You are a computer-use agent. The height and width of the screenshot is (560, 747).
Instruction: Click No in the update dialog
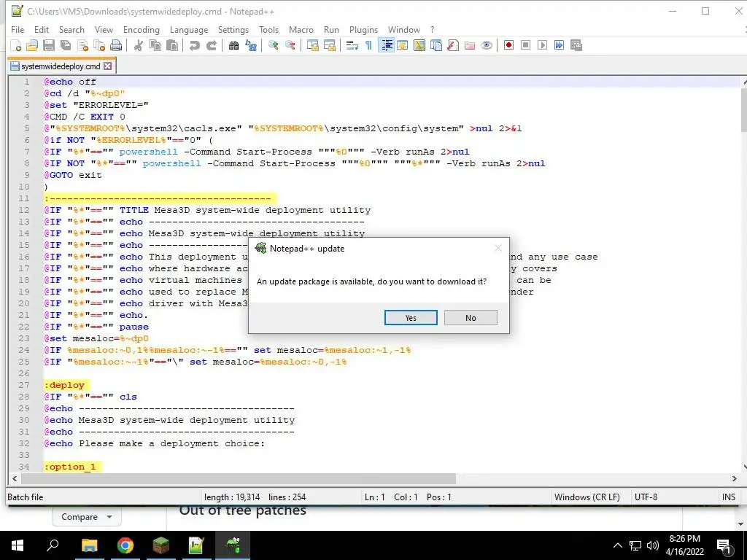471,318
